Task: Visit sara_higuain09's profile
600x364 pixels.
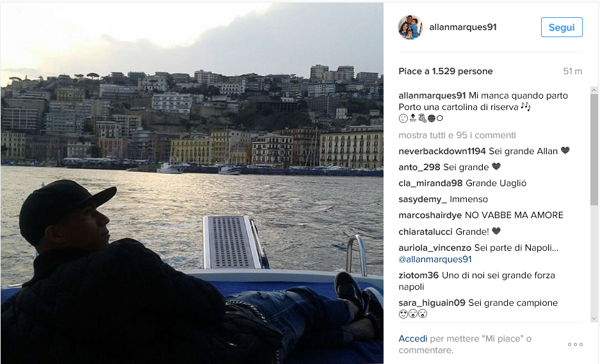Action: [x=432, y=303]
